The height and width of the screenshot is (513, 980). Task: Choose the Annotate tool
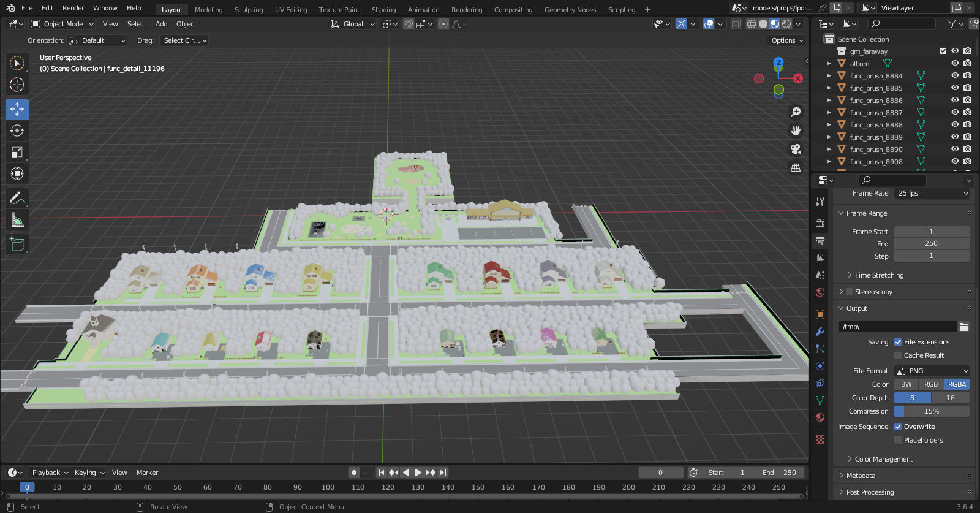click(x=17, y=198)
